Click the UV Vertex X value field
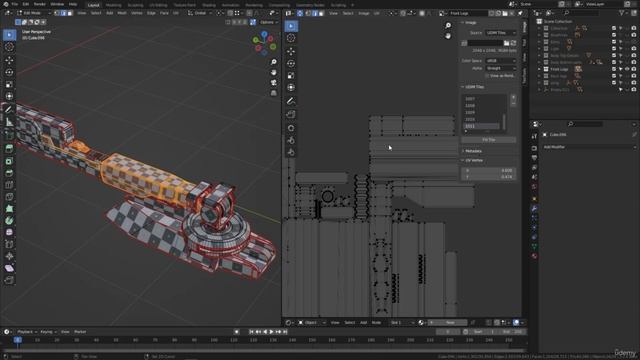The width and height of the screenshot is (640, 360). 489,171
